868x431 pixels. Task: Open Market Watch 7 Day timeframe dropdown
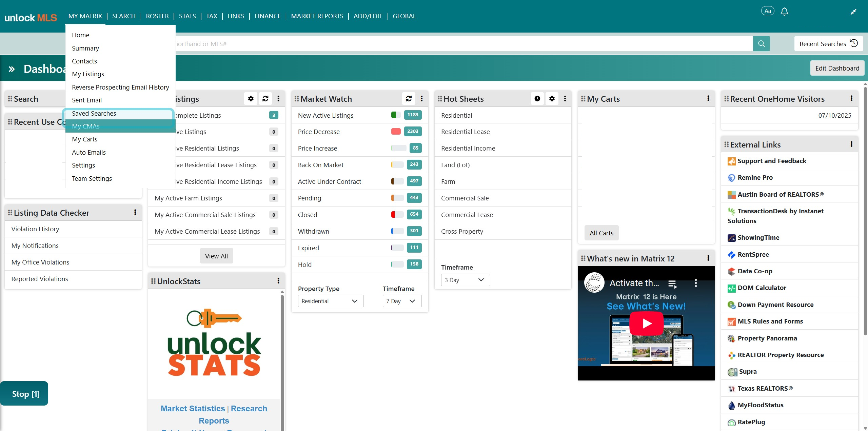(402, 301)
